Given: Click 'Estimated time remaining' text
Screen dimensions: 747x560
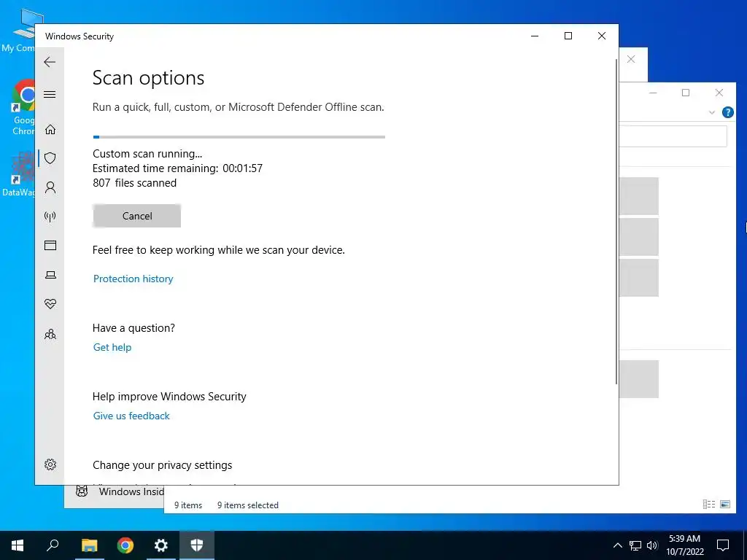Looking at the screenshot, I should [x=155, y=168].
